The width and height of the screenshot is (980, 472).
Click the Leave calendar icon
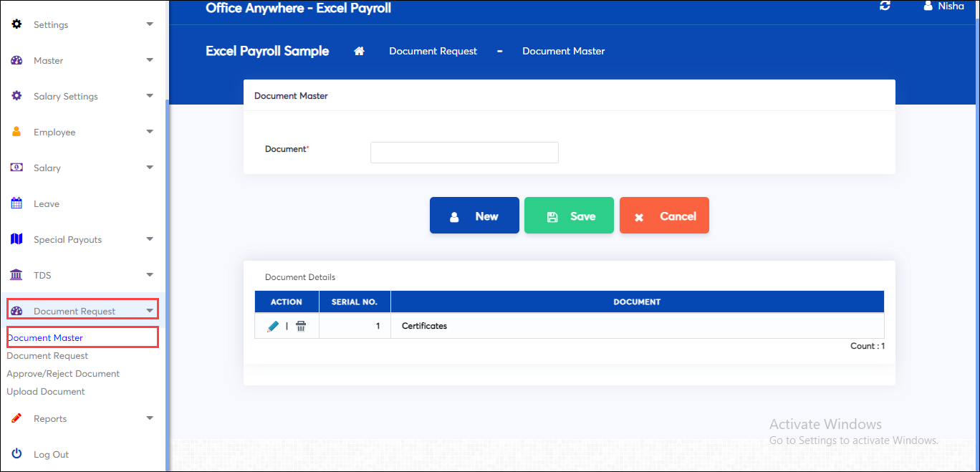16,203
